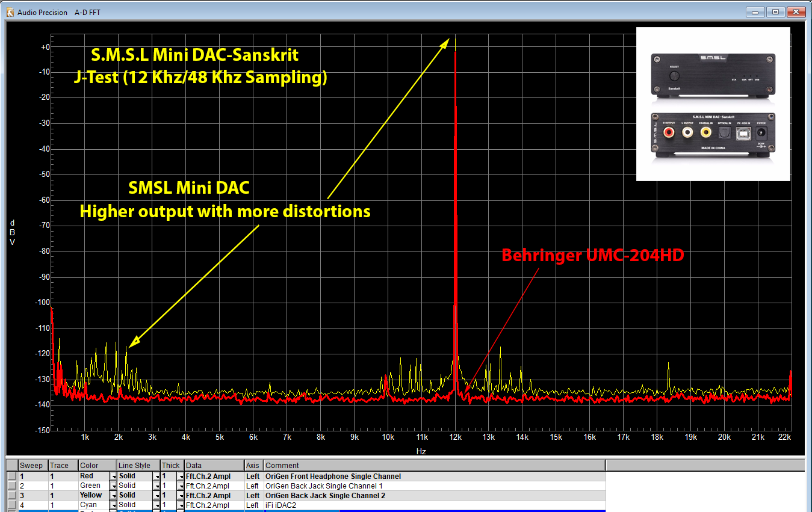Click the Data column header

coord(214,466)
